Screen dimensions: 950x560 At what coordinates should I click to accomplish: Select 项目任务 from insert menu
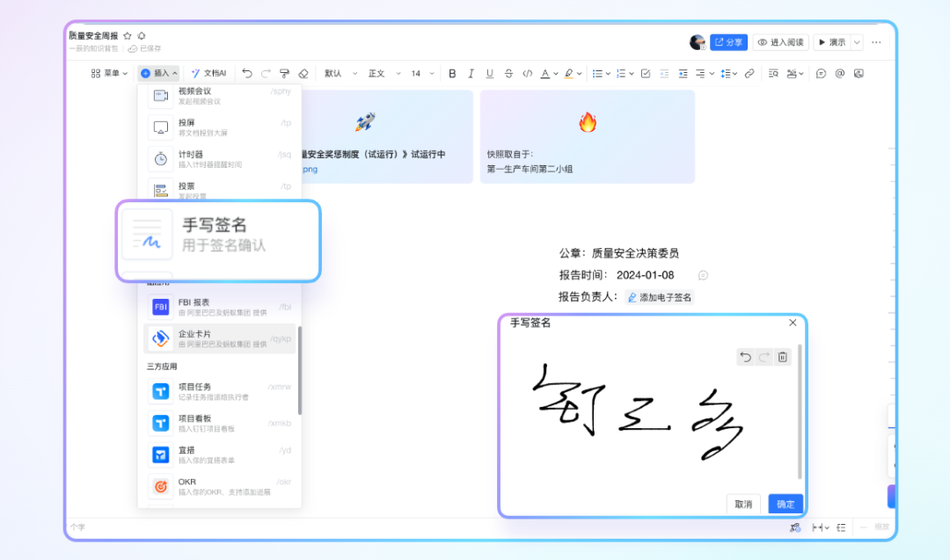[x=219, y=391]
